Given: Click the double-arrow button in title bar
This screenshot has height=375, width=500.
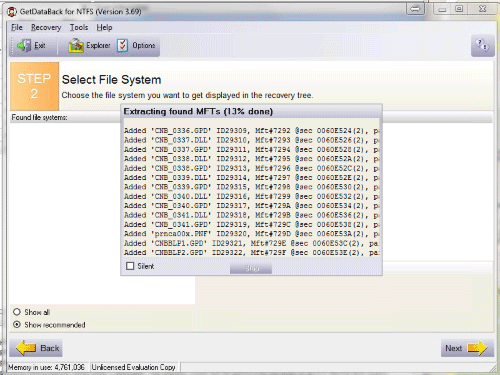Looking at the screenshot, I should coord(415,9).
